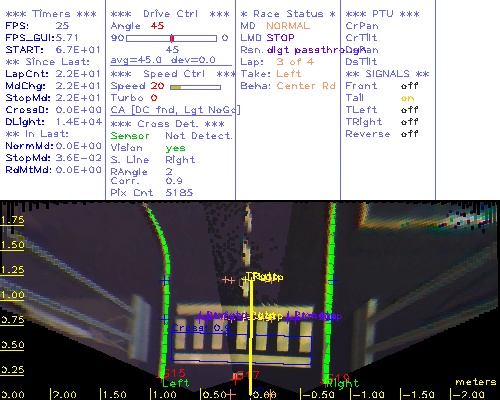Toggle the Front signal 'off' indicator
The width and height of the screenshot is (500, 400).
tap(409, 86)
